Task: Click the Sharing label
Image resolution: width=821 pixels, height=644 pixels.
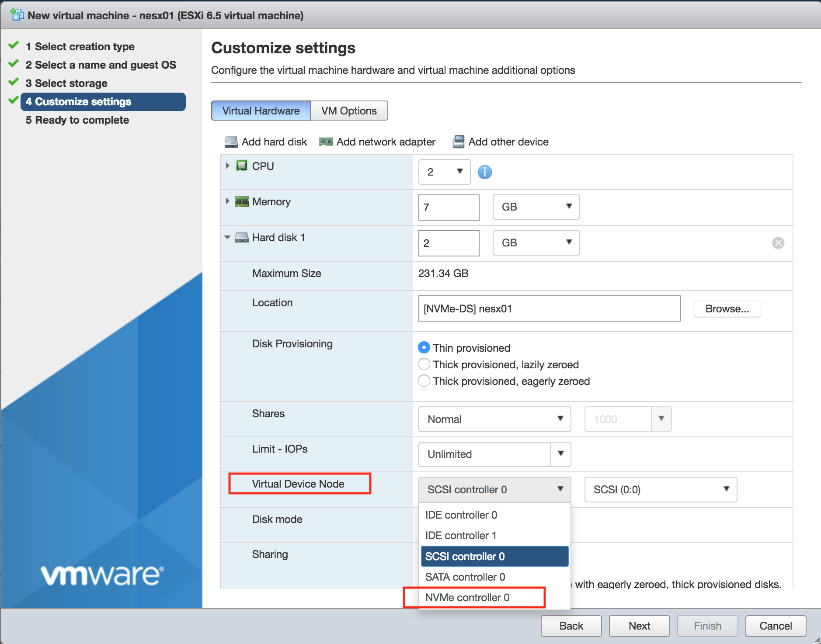Action: (270, 554)
